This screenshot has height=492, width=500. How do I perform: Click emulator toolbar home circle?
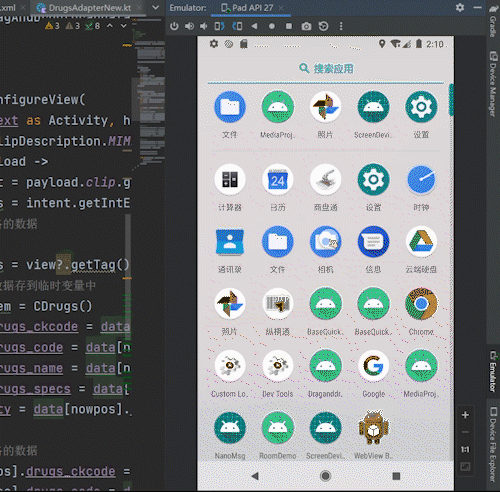click(272, 26)
